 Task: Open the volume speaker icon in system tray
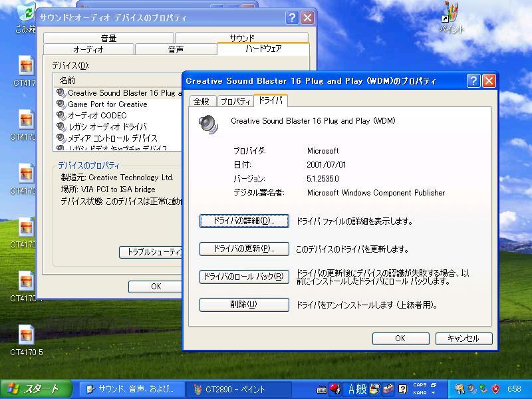471,389
